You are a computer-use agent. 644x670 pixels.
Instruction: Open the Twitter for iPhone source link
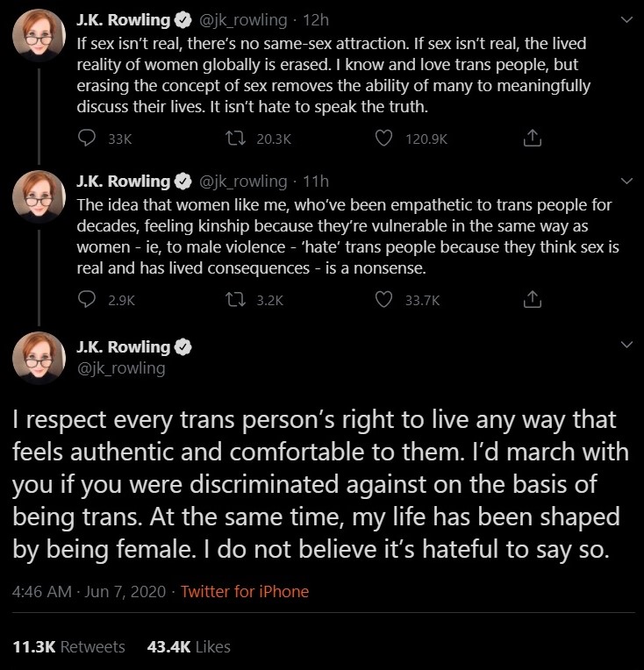[x=245, y=591]
